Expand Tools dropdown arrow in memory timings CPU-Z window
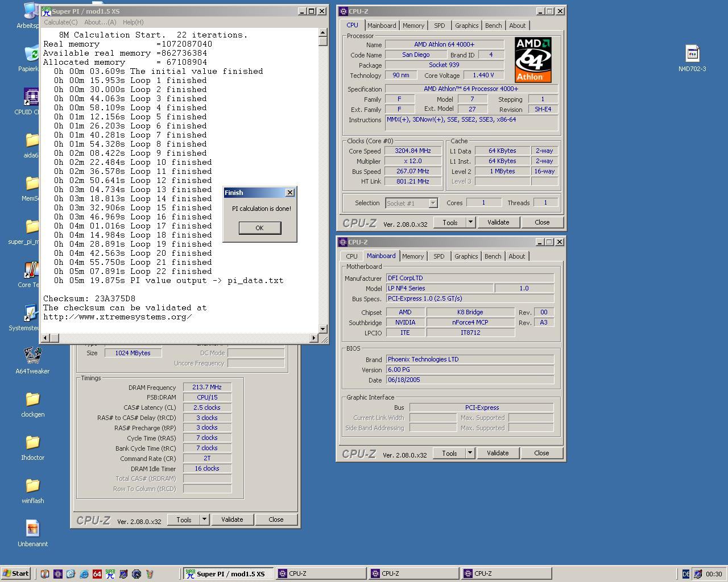Image resolution: width=728 pixels, height=582 pixels. click(204, 519)
